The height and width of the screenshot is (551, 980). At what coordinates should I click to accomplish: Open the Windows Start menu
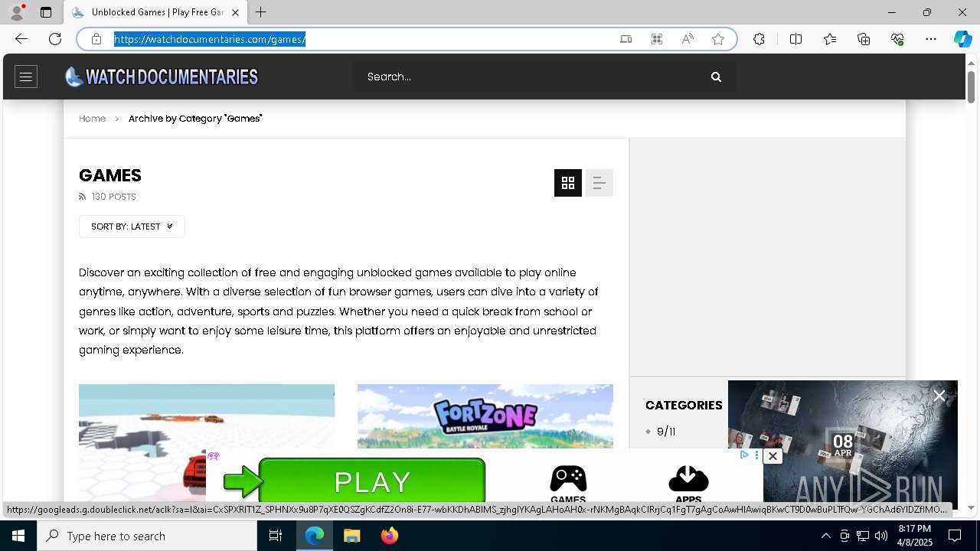point(18,536)
